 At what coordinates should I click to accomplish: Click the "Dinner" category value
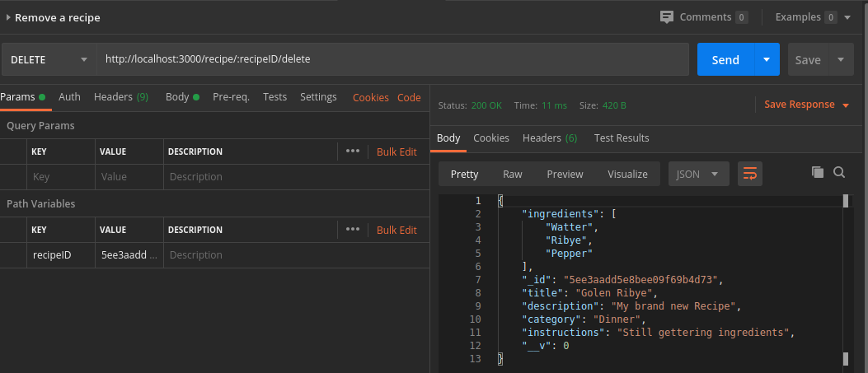click(x=617, y=319)
